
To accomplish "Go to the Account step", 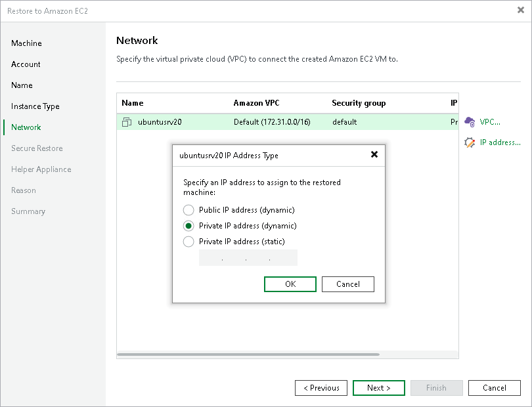I will [x=26, y=64].
